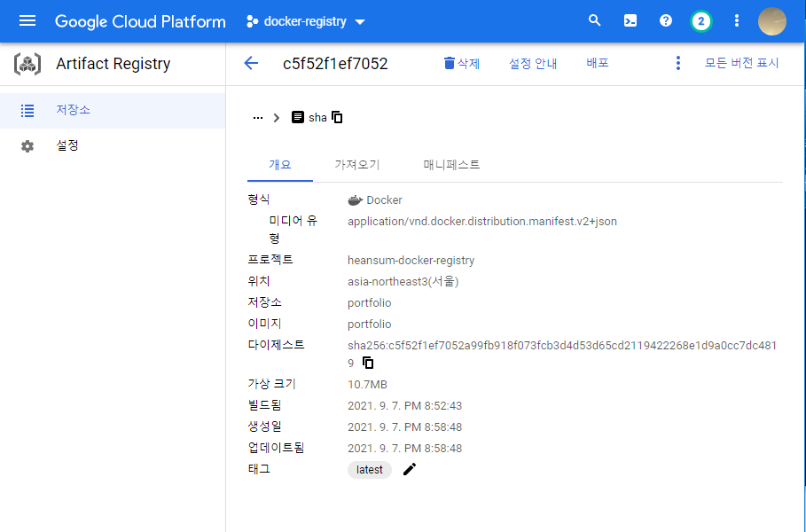Click the sha256 digest text
Image resolution: width=806 pixels, height=532 pixels.
pyautogui.click(x=562, y=354)
